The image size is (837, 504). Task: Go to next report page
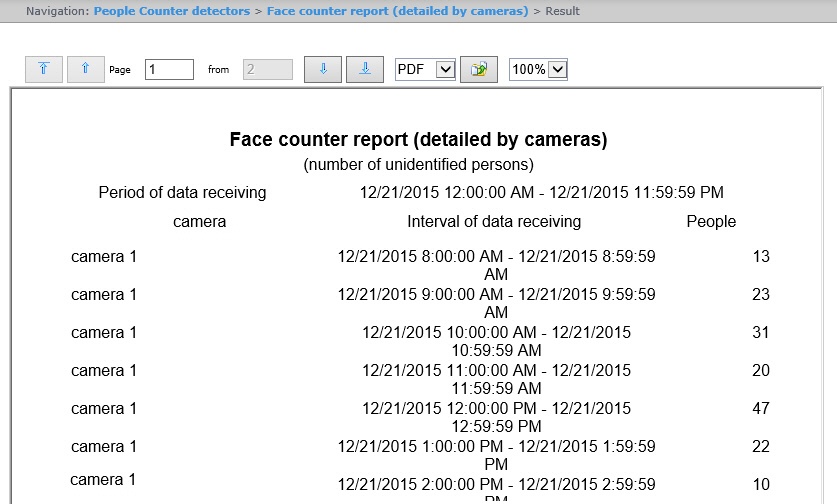click(323, 70)
